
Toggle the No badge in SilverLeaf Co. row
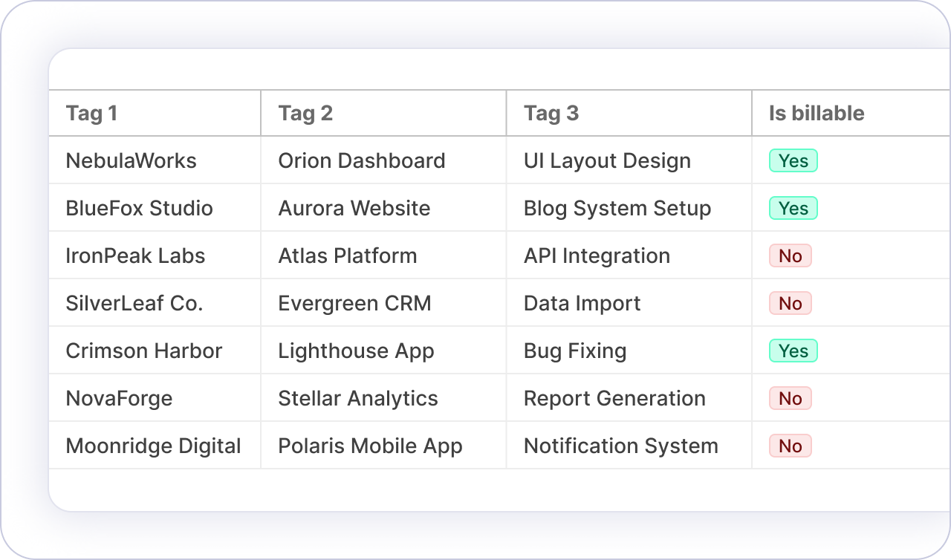click(x=791, y=304)
